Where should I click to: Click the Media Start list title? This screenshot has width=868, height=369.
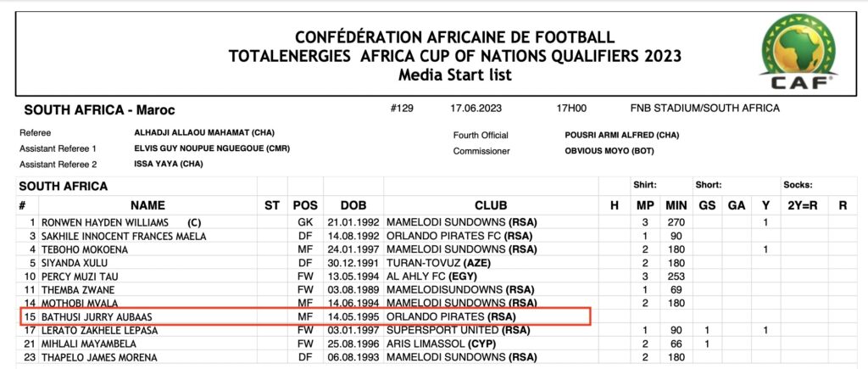(x=454, y=75)
